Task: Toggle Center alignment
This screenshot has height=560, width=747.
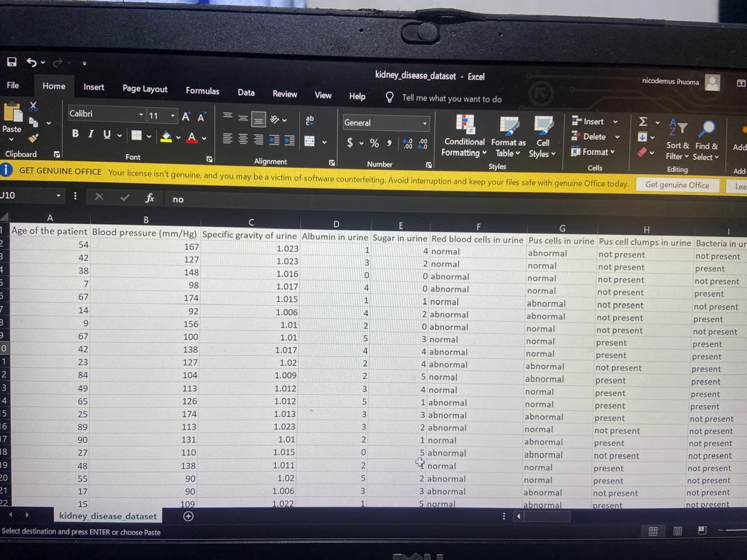Action: coord(243,139)
